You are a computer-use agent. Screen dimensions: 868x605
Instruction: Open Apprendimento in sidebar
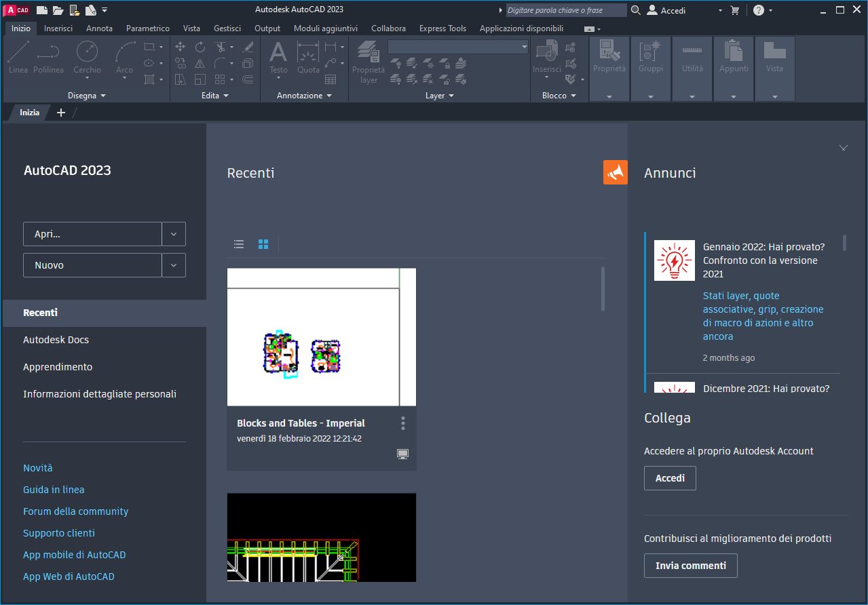(58, 367)
